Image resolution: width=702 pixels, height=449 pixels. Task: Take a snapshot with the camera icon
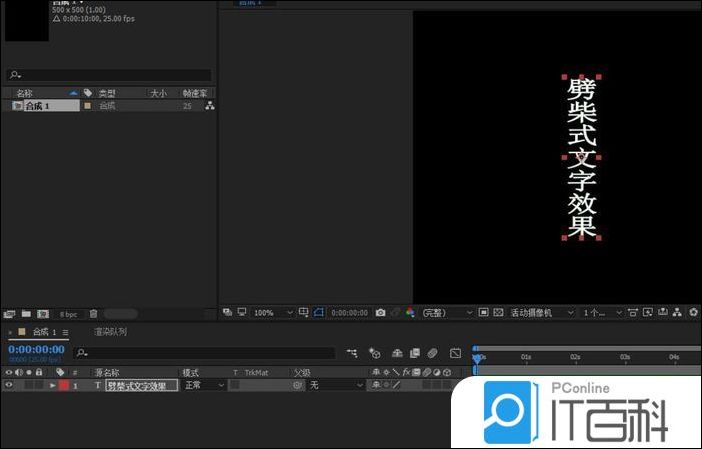pyautogui.click(x=380, y=313)
